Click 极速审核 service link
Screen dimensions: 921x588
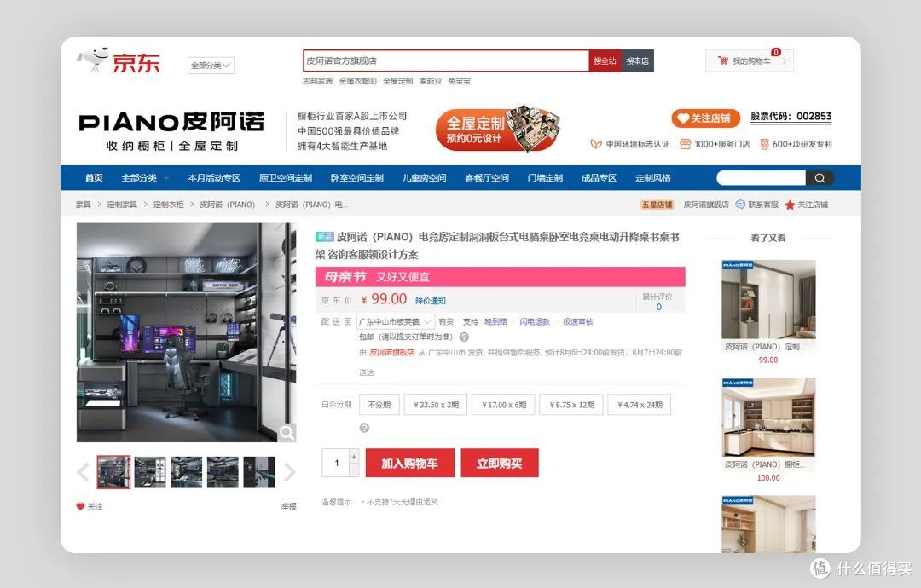point(578,321)
